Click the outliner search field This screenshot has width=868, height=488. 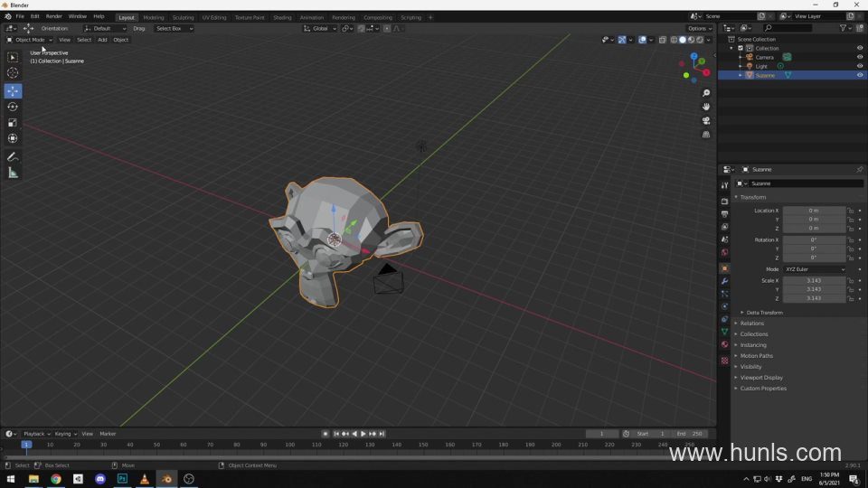tap(788, 28)
